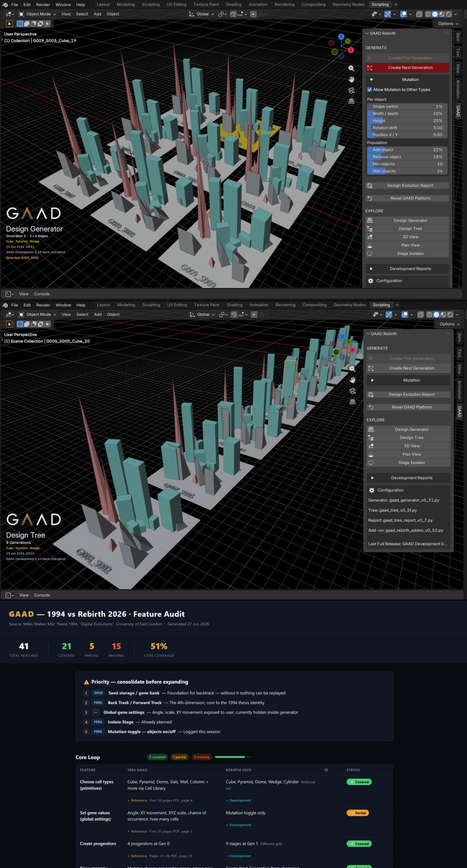This screenshot has width=467, height=868.
Task: Toggle show overlays button in Design Tree window header
Action: (405, 315)
